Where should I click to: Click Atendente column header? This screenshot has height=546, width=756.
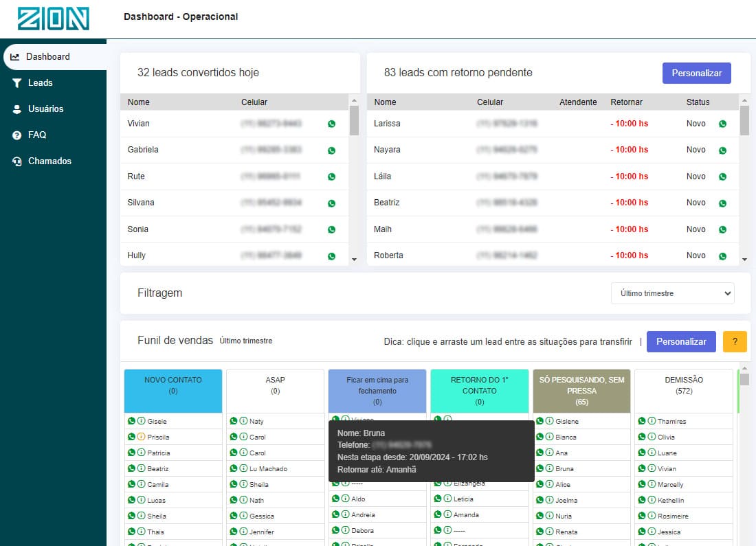tap(578, 102)
